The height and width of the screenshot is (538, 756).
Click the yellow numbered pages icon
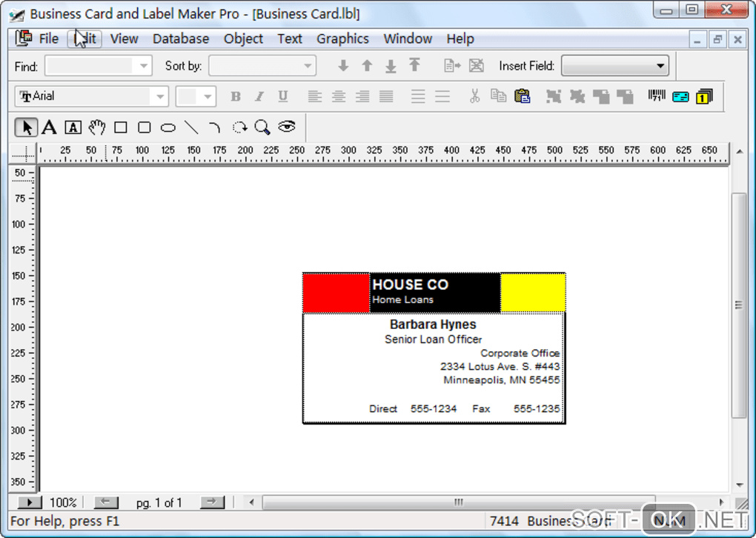coord(704,96)
